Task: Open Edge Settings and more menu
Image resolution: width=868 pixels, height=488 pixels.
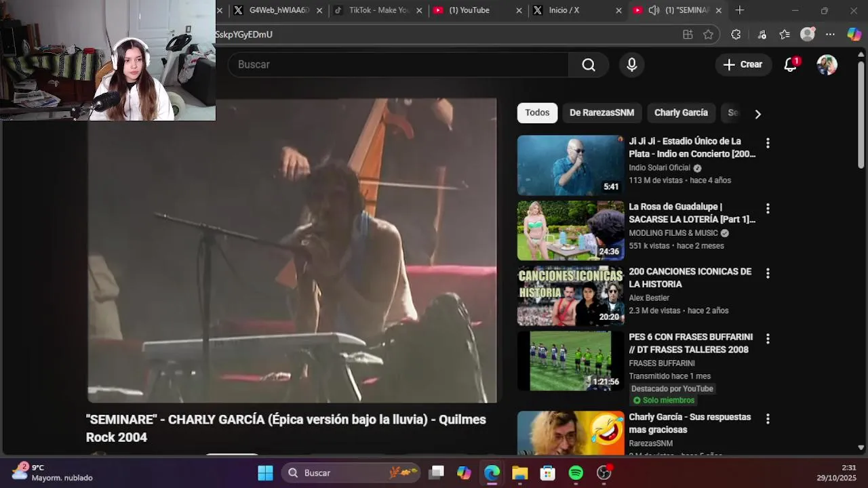Action: tap(830, 35)
